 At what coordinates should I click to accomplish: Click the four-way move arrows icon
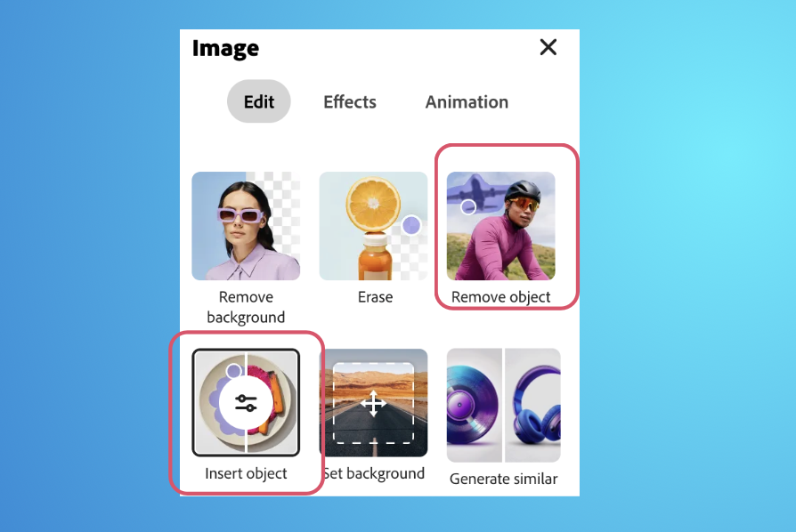pos(373,405)
